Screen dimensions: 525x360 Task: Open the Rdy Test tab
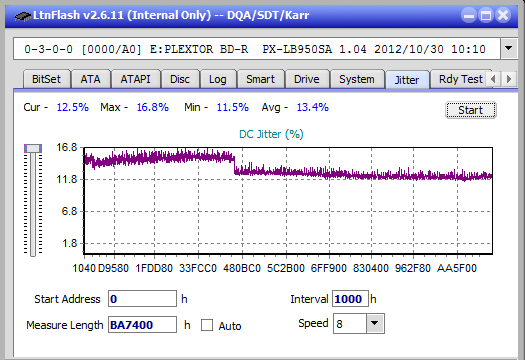[461, 79]
